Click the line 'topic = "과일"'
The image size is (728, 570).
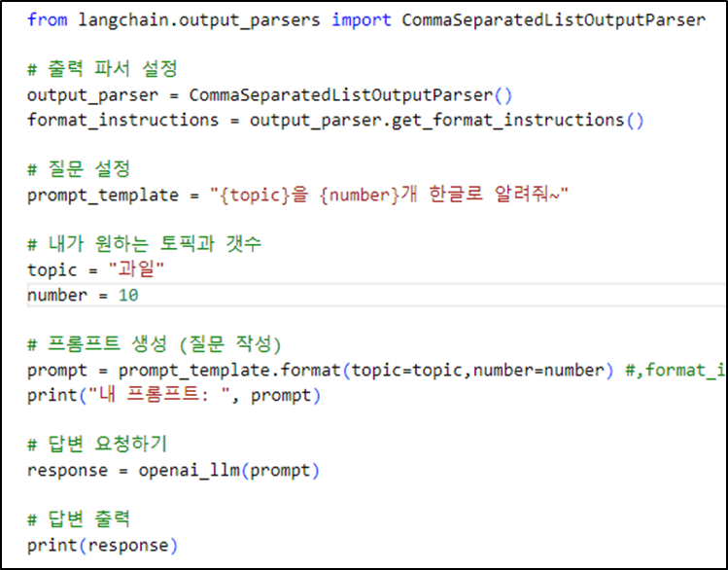(95, 269)
